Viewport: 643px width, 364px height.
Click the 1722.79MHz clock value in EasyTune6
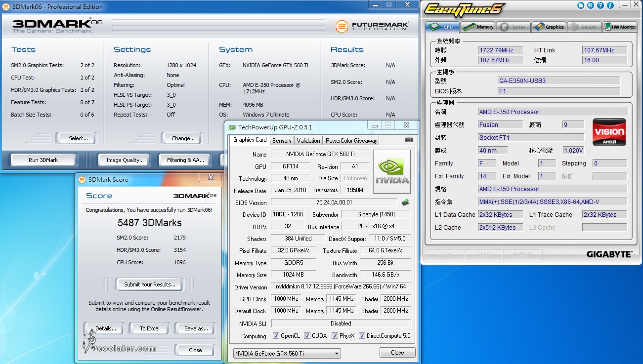tap(500, 50)
